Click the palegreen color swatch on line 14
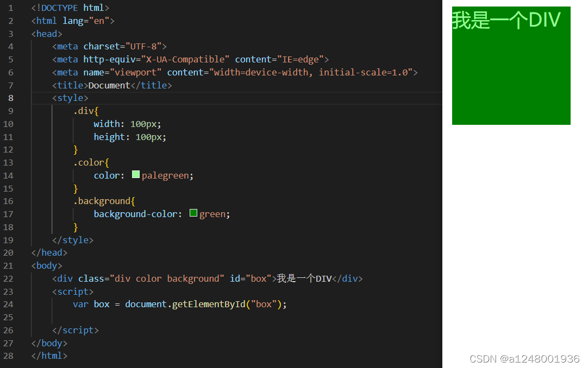Image resolution: width=588 pixels, height=368 pixels. pyautogui.click(x=135, y=175)
